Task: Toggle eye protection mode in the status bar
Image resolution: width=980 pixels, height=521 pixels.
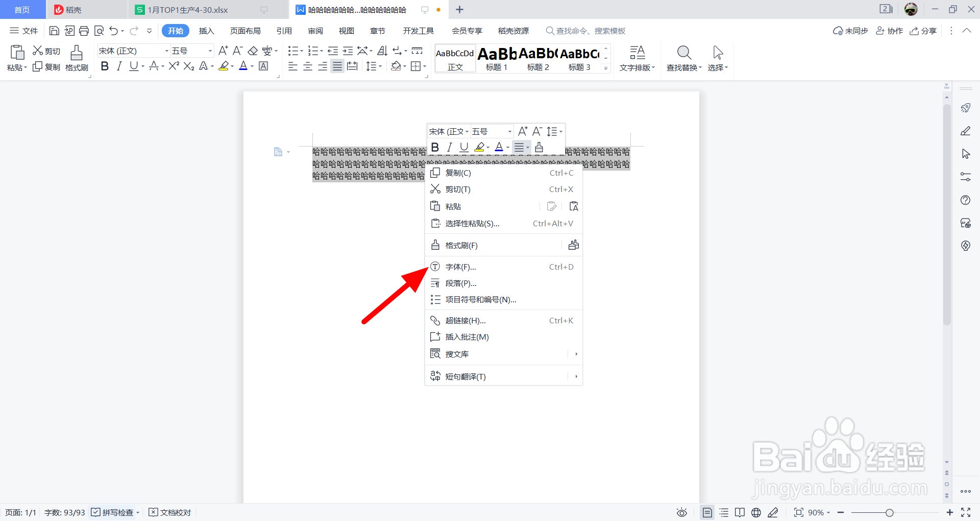Action: [x=682, y=512]
